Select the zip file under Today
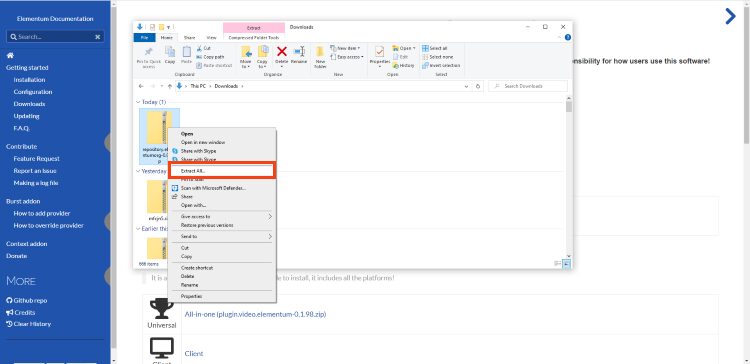This screenshot has height=364, width=750. click(x=159, y=136)
